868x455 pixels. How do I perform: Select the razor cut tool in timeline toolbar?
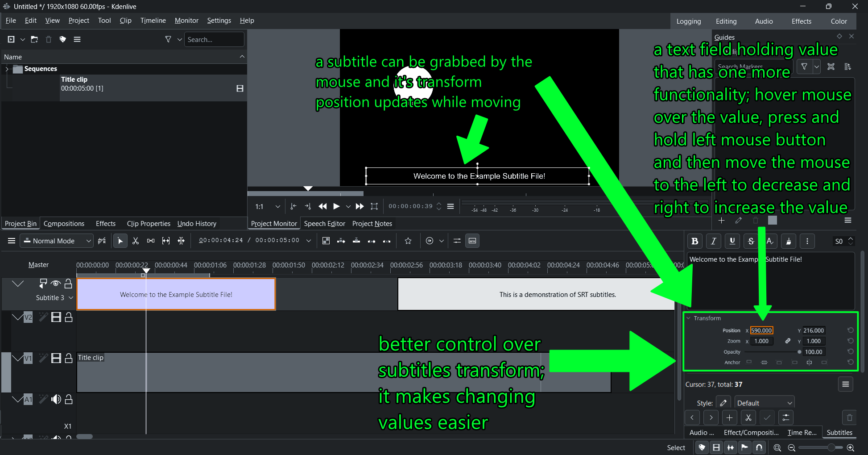click(x=136, y=241)
